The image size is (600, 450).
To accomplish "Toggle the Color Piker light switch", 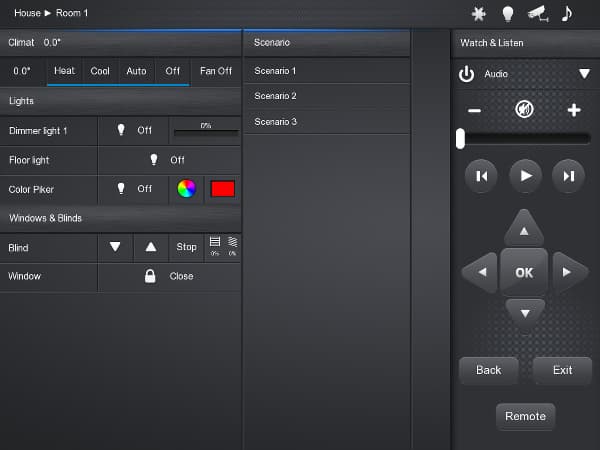I will click(133, 189).
